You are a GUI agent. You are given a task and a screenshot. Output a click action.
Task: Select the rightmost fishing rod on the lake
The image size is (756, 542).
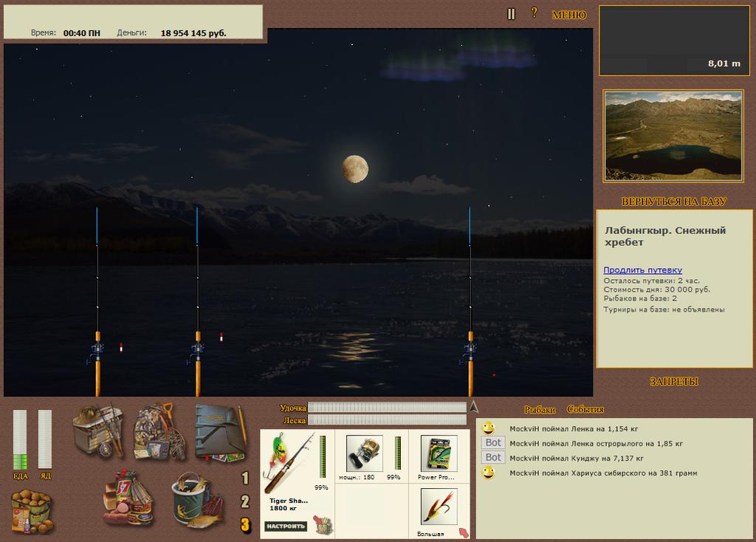[470, 302]
